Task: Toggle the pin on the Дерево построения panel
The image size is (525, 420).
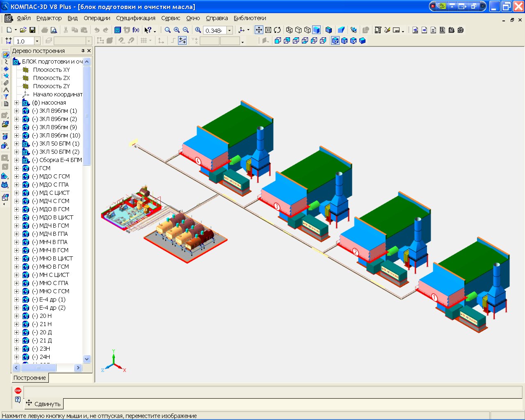Action: pyautogui.click(x=83, y=51)
